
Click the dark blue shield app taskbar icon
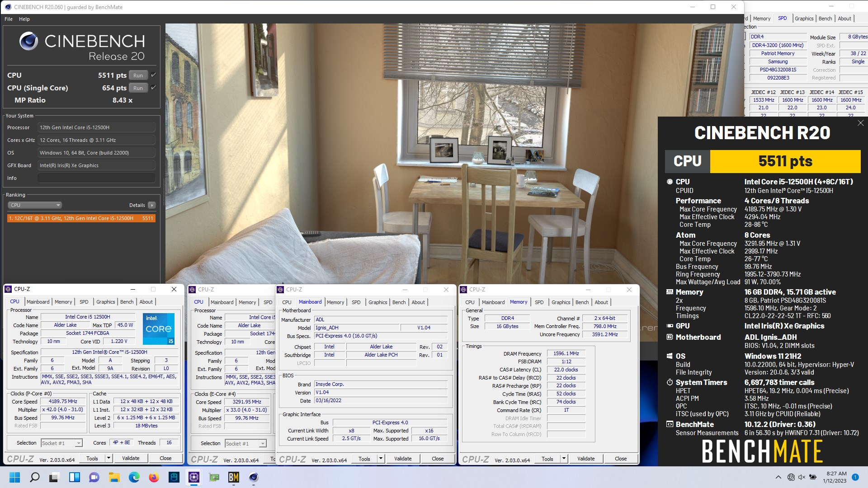(x=174, y=477)
